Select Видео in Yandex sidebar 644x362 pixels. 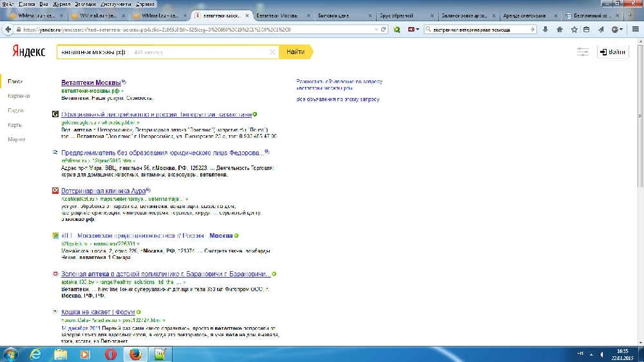(x=15, y=111)
